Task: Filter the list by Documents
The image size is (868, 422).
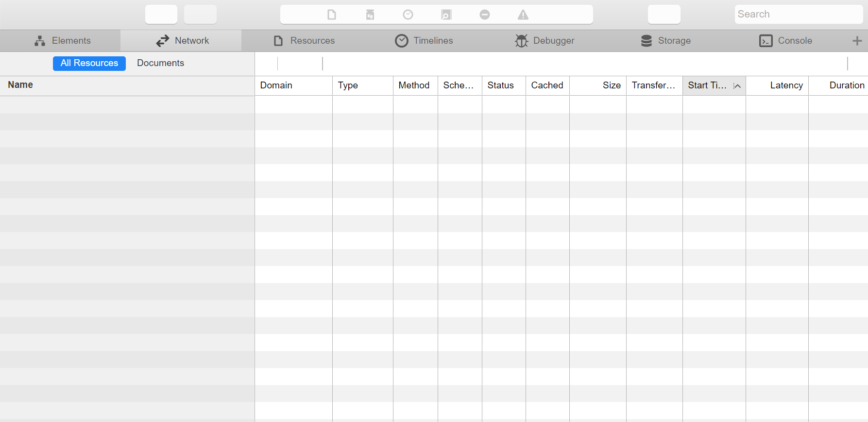Action: [160, 63]
